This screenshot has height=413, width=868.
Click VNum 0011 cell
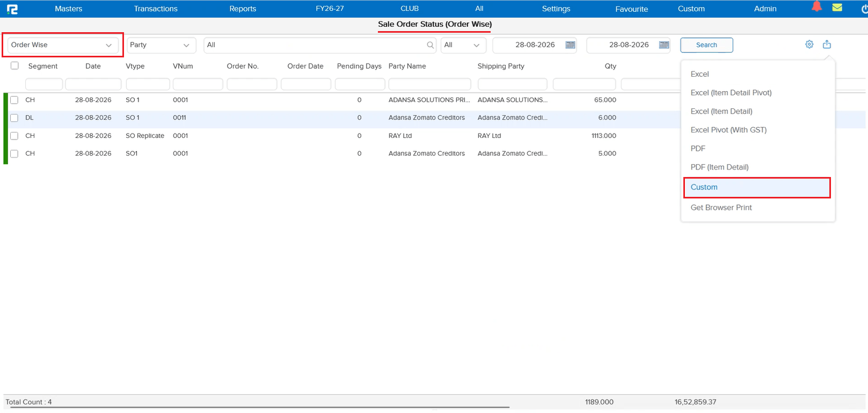[x=179, y=117]
